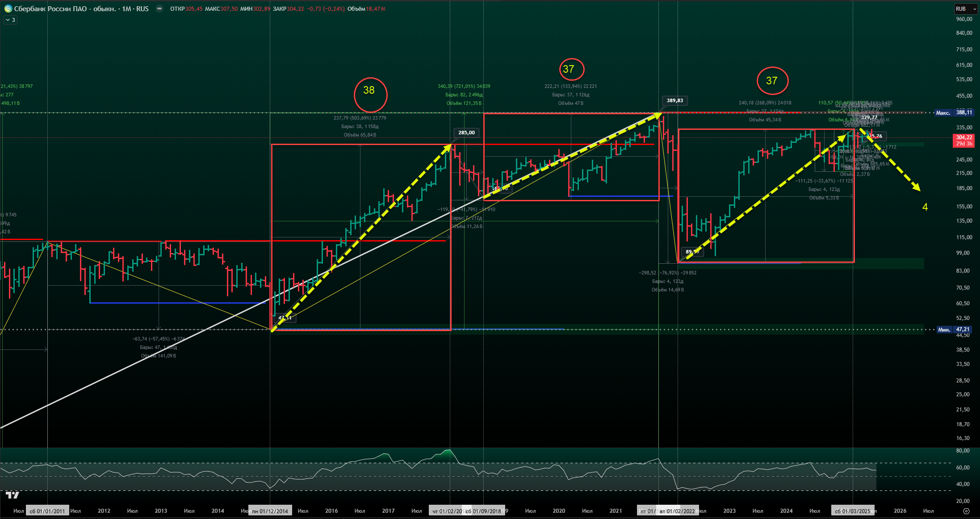Click the TradingView logo

[13, 494]
